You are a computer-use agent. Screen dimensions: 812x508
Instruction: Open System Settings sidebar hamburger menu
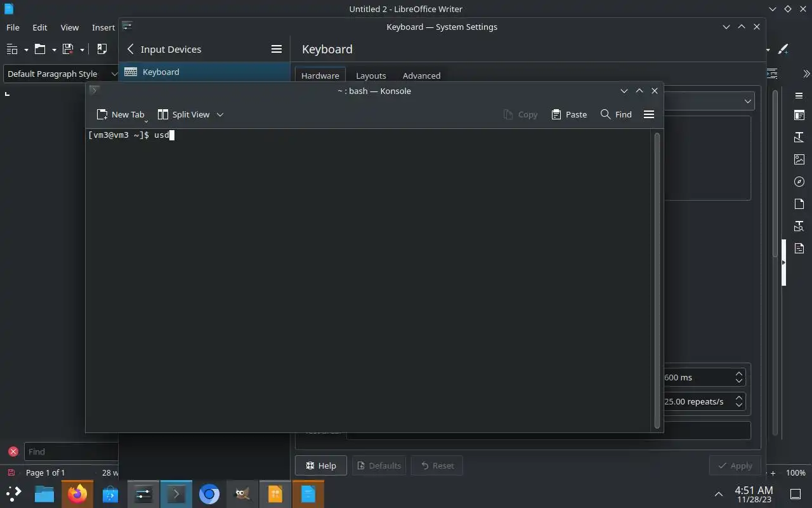coord(276,49)
